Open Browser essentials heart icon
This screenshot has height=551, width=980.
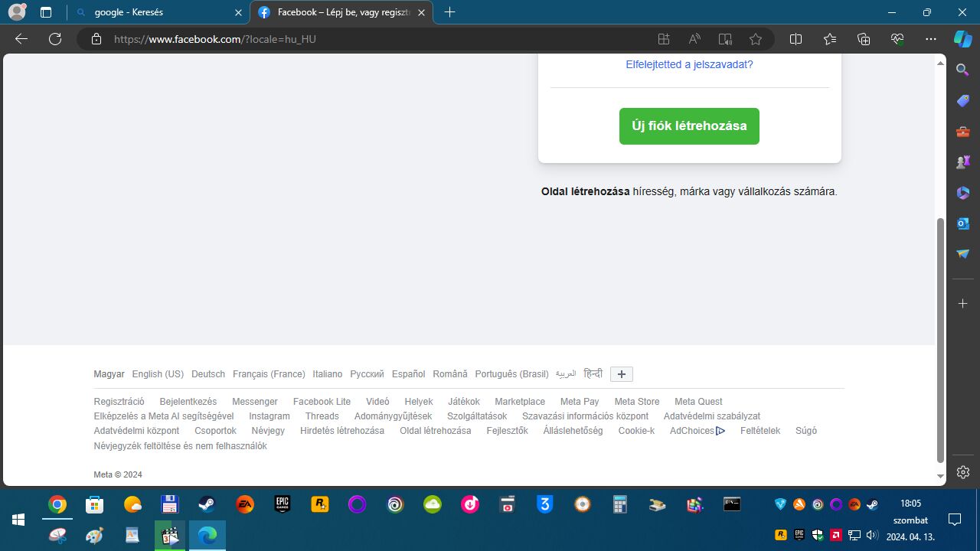click(897, 39)
